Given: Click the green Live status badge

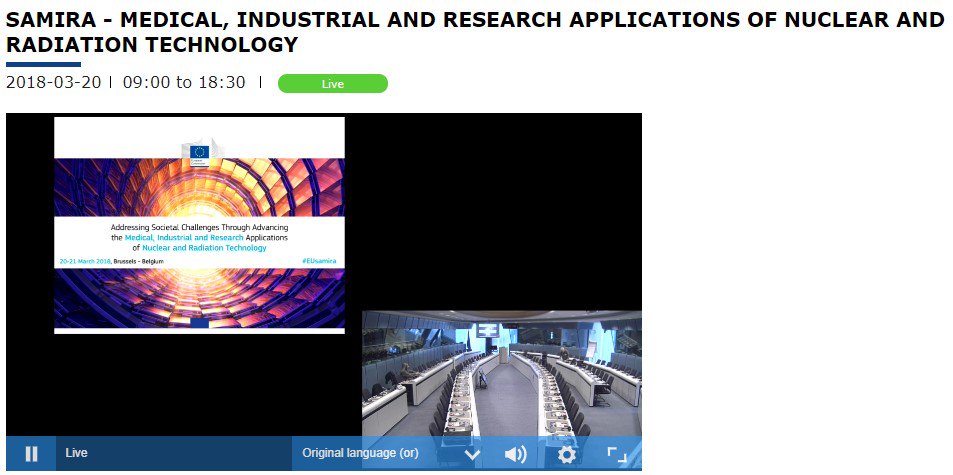Looking at the screenshot, I should point(332,84).
